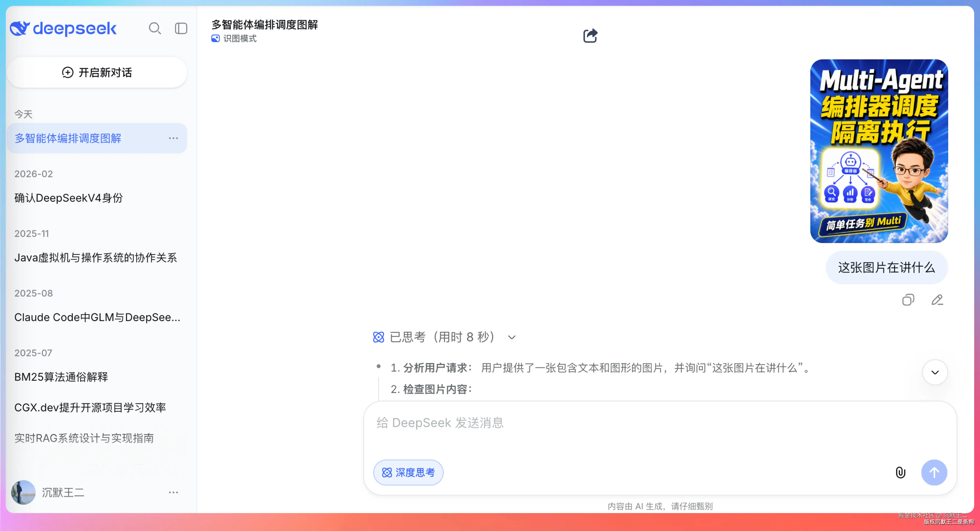
Task: Click the 2026-02 date group label
Action: click(x=33, y=174)
